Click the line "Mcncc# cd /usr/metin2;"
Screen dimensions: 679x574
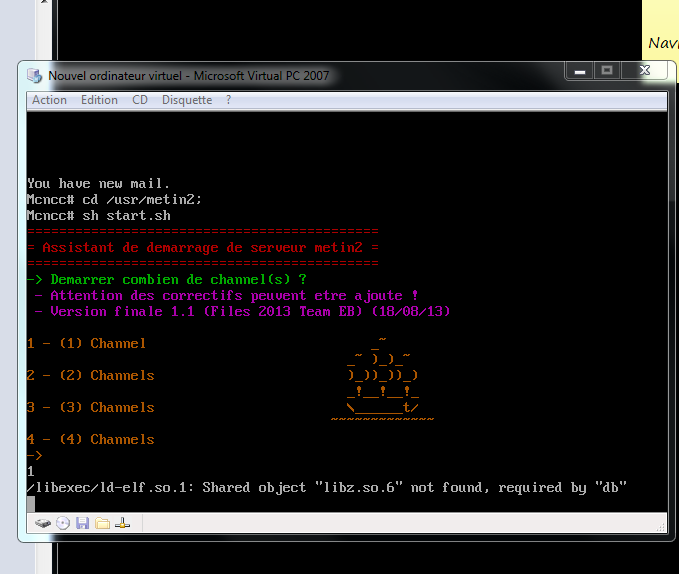point(114,200)
